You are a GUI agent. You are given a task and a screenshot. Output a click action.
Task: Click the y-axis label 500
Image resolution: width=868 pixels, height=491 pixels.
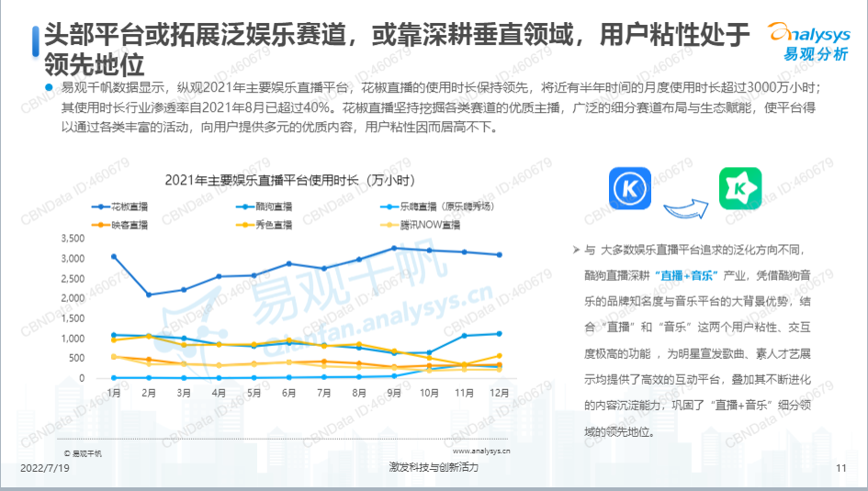(76, 358)
